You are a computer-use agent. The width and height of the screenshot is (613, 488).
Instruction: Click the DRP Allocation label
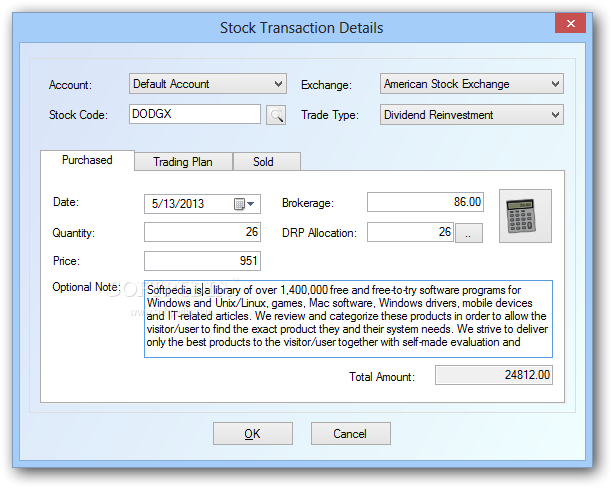tap(319, 233)
